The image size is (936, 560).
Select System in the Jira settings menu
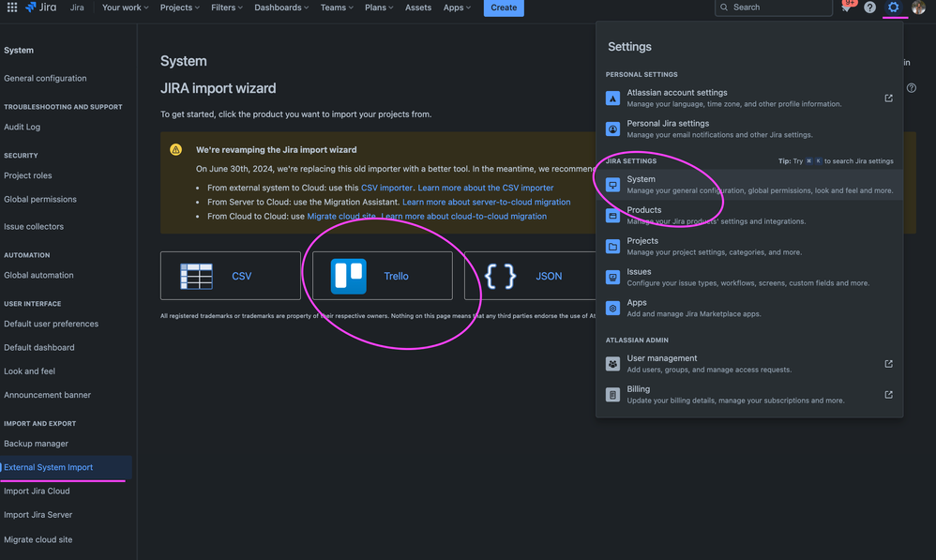click(749, 185)
